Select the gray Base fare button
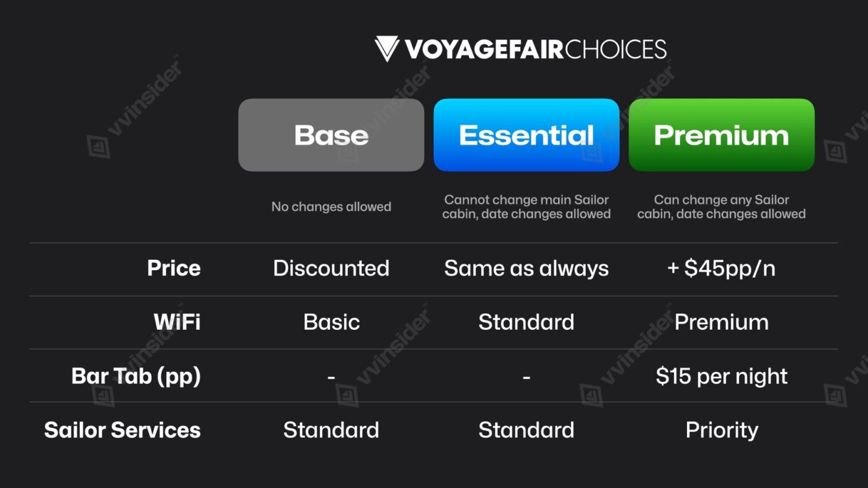 tap(331, 135)
